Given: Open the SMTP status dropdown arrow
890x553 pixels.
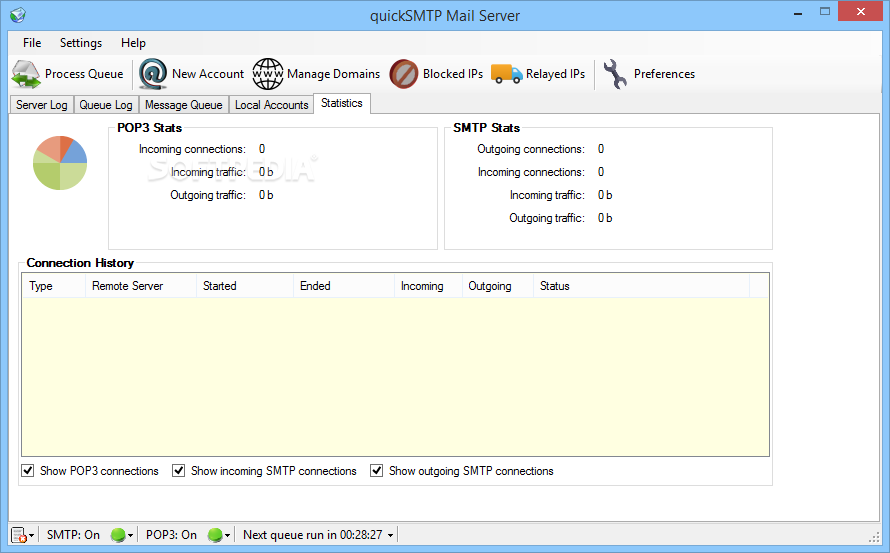Looking at the screenshot, I should point(131,535).
